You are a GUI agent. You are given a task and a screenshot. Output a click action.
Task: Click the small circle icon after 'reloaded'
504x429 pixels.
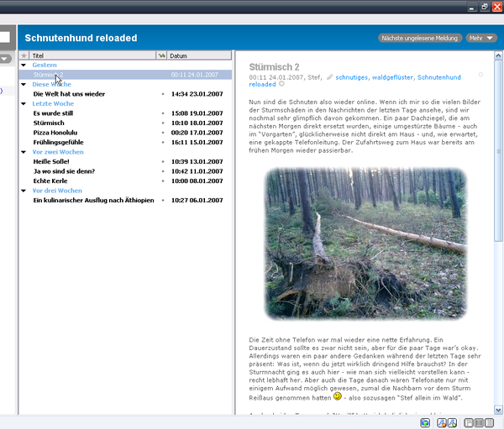[281, 84]
